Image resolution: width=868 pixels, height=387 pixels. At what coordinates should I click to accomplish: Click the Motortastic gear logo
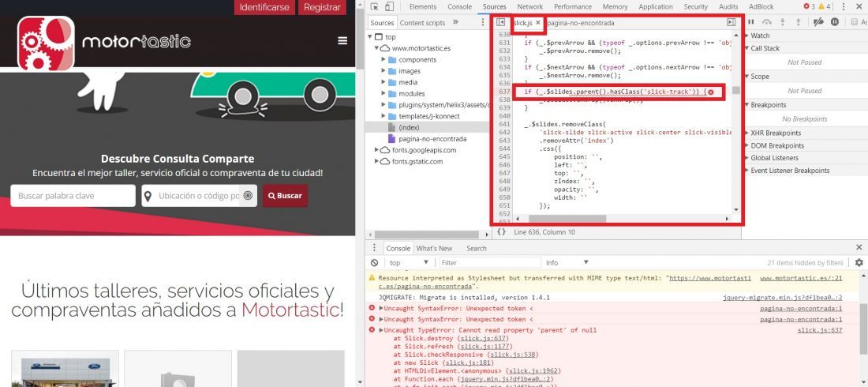coord(46,43)
